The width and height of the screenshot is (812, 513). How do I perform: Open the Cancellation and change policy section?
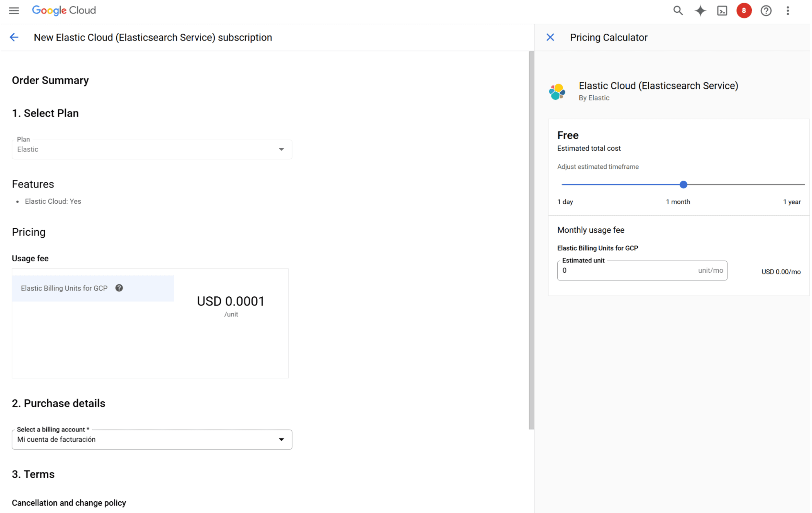point(68,503)
